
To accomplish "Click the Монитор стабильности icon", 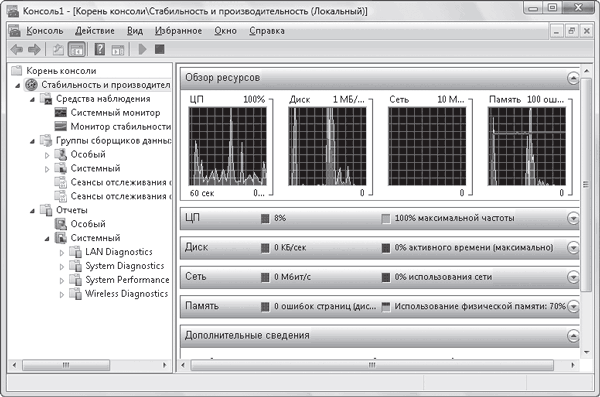I will coord(60,126).
